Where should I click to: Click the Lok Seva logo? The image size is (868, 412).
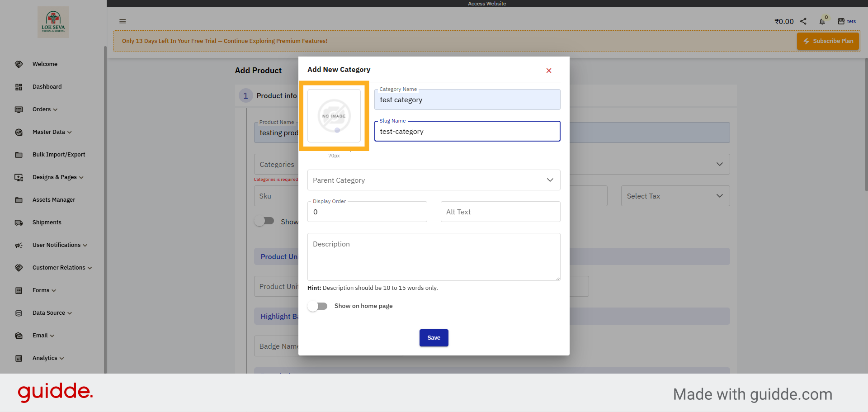(x=53, y=22)
